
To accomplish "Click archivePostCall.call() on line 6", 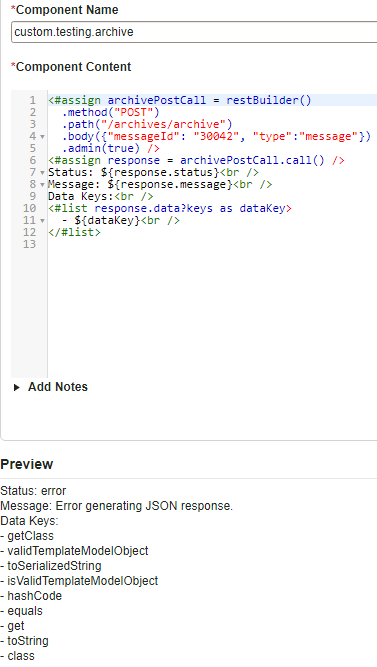I will pyautogui.click(x=252, y=160).
